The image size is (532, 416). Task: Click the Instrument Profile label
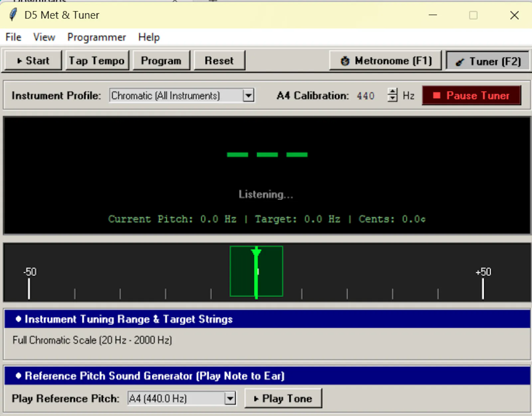56,96
